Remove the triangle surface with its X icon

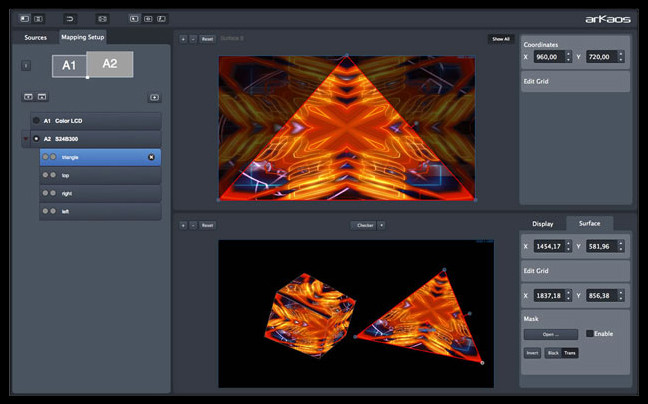coord(151,157)
